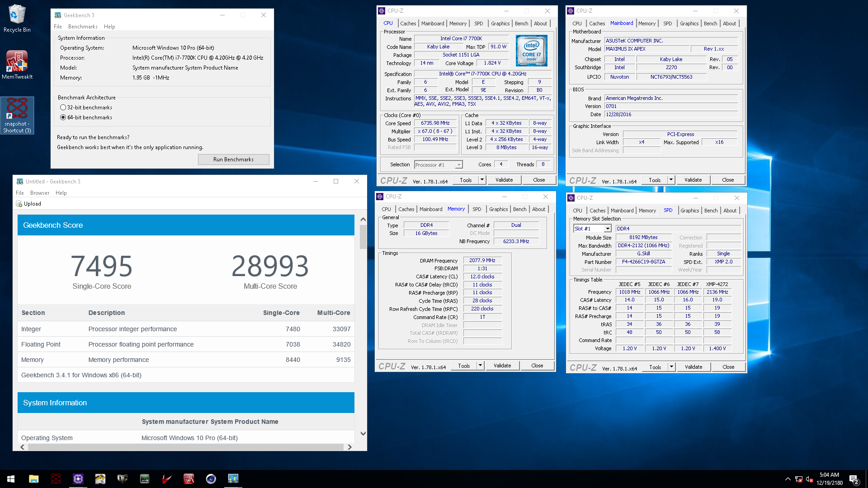The height and width of the screenshot is (488, 868).
Task: Open the OC logo app in the taskbar
Action: click(x=123, y=479)
